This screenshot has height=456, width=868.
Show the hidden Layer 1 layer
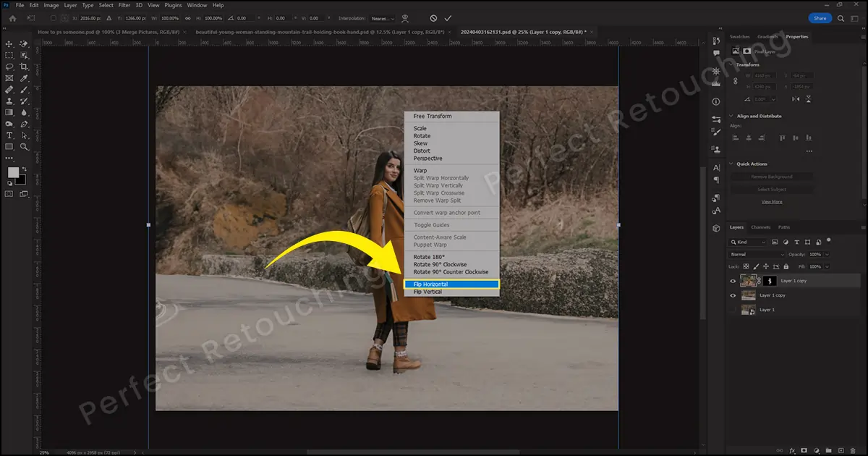click(733, 310)
